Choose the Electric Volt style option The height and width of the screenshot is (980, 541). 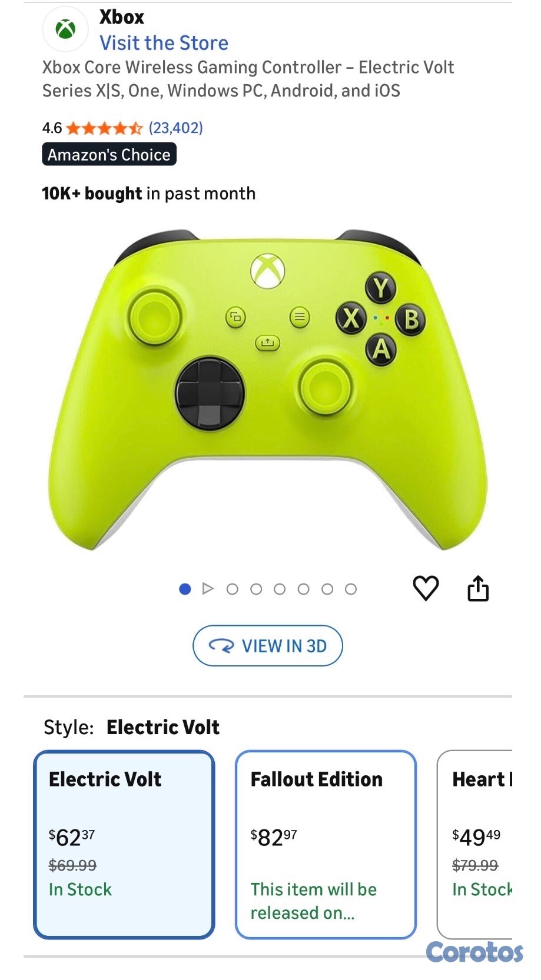(x=124, y=844)
